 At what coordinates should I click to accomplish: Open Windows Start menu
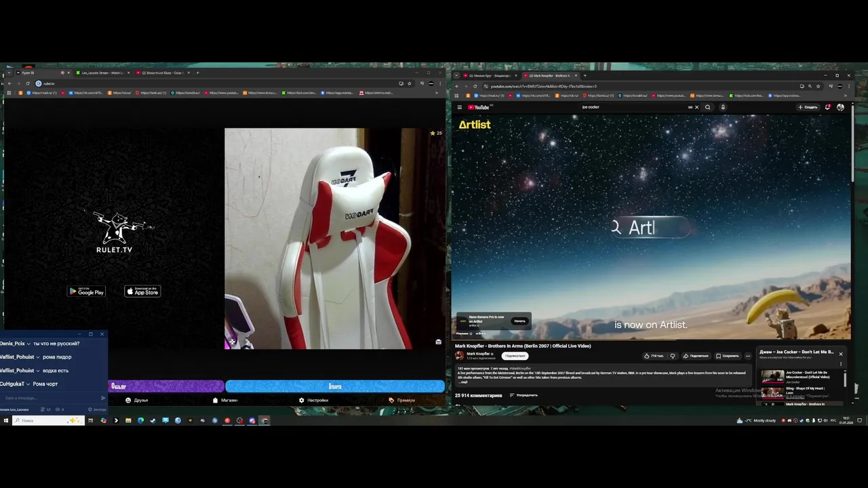(5, 420)
